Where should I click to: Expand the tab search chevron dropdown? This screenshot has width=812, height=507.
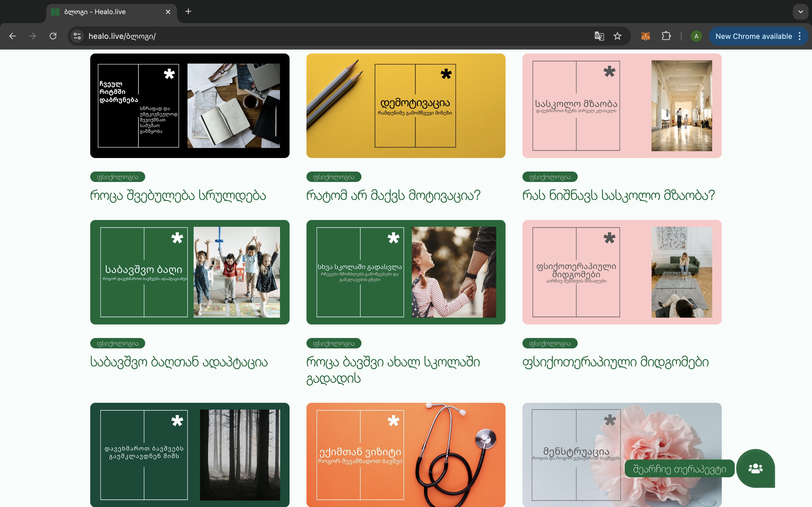click(x=801, y=12)
